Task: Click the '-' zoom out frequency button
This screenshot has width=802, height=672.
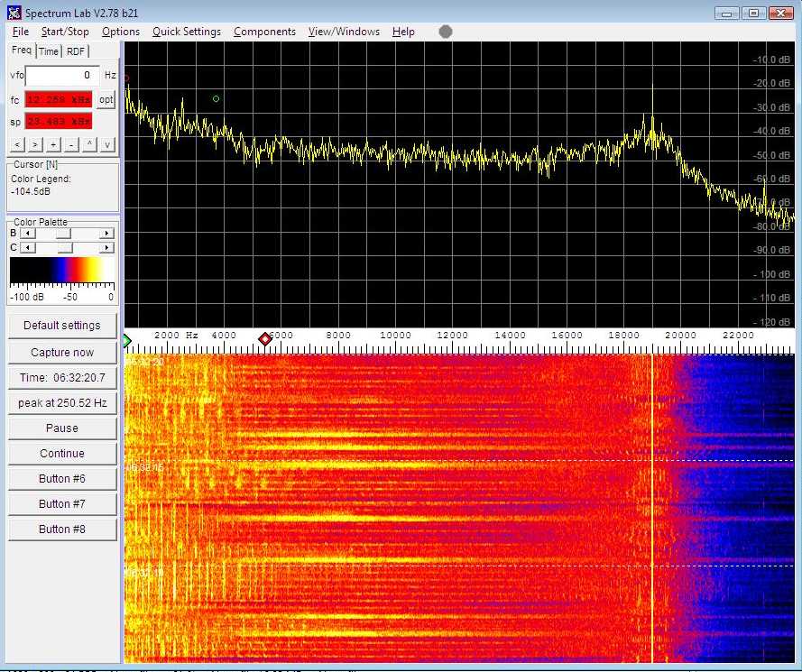Action: point(71,144)
